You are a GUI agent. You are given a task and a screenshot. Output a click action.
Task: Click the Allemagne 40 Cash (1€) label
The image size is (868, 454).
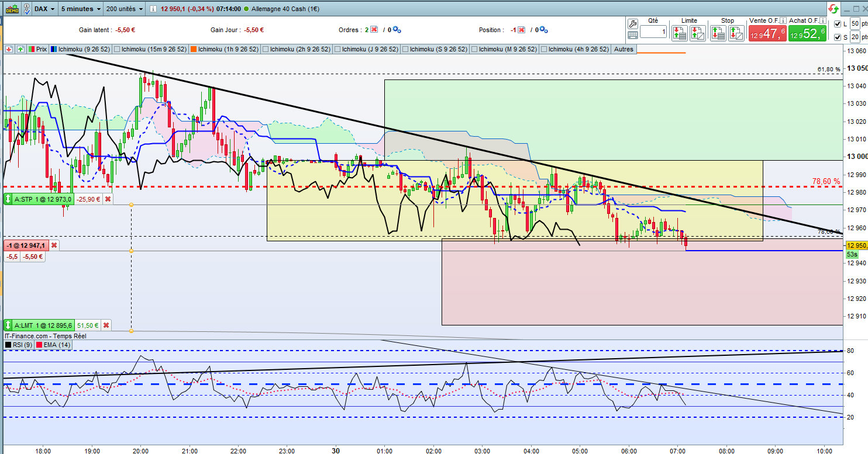pos(285,9)
